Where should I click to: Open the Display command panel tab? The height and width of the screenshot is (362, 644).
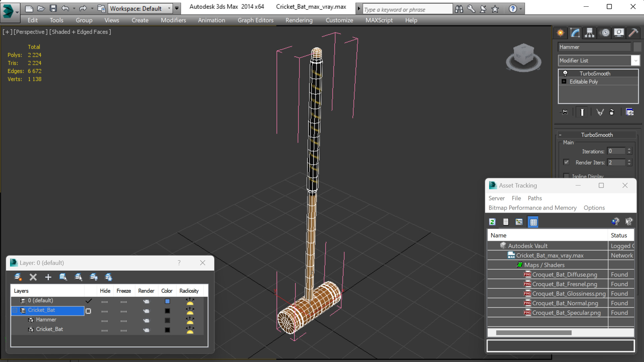click(619, 33)
